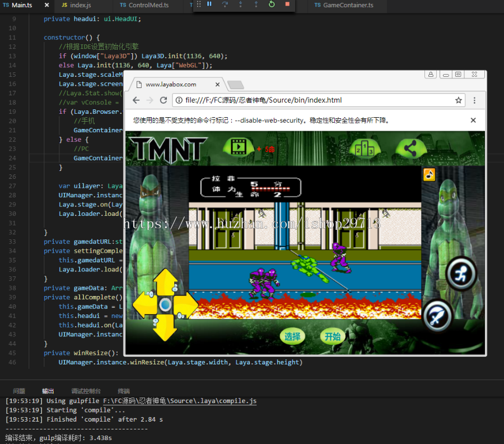Open the game leaderboard podium icon

click(x=365, y=149)
